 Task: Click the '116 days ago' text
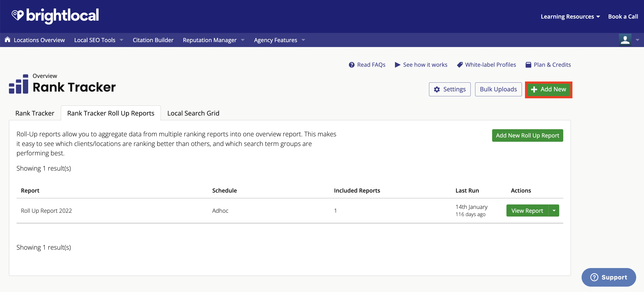[470, 215]
